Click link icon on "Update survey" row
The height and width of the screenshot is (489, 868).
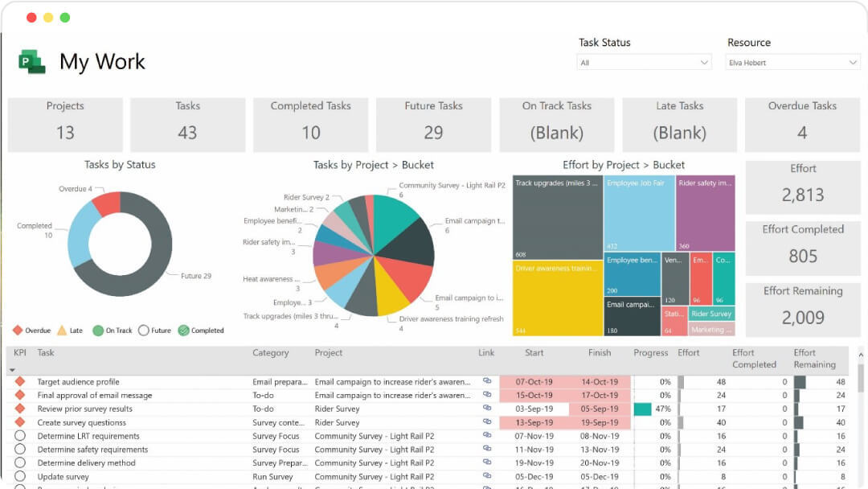[485, 476]
